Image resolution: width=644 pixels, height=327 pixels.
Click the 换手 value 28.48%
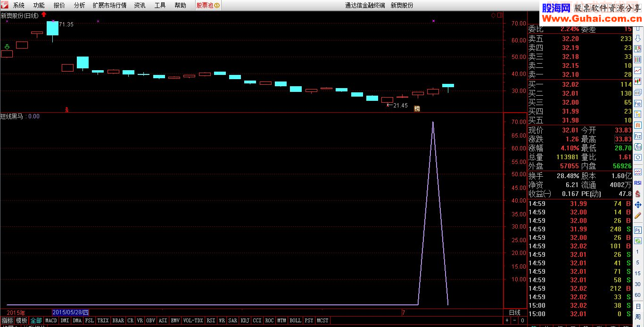[x=568, y=175]
